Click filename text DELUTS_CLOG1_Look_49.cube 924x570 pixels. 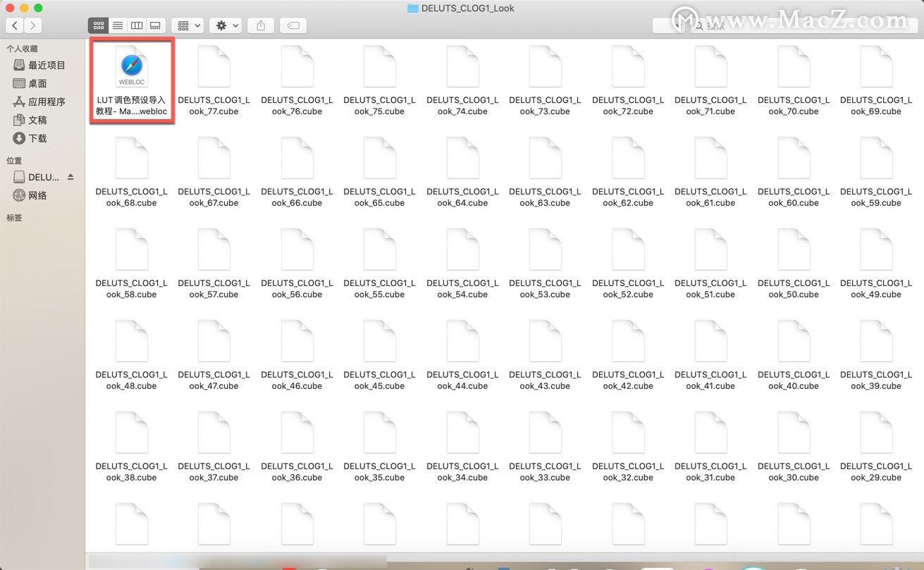(877, 289)
